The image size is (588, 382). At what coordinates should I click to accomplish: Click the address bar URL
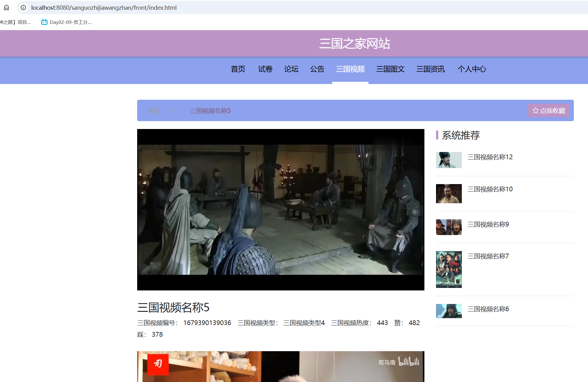(104, 8)
